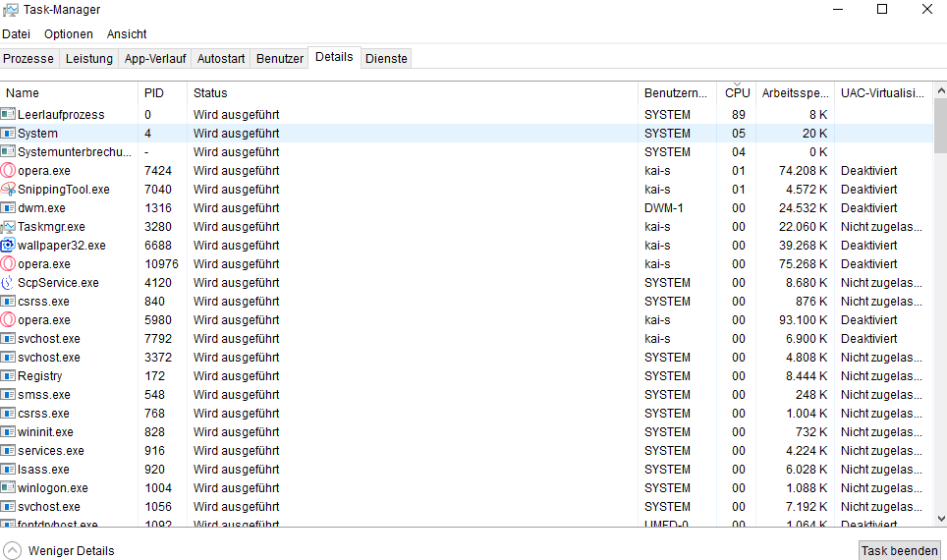The width and height of the screenshot is (947, 560).
Task: Click the svchost.exe icon with PID 7792
Action: point(8,338)
